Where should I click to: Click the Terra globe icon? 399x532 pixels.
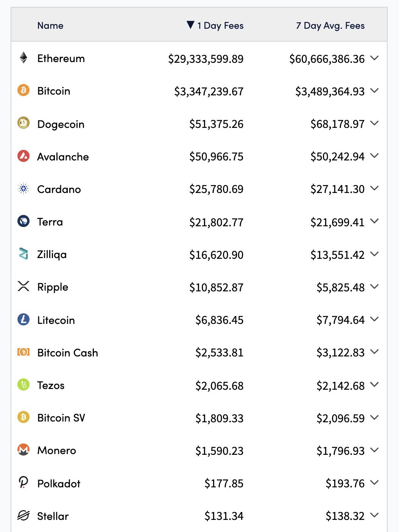[x=23, y=221]
